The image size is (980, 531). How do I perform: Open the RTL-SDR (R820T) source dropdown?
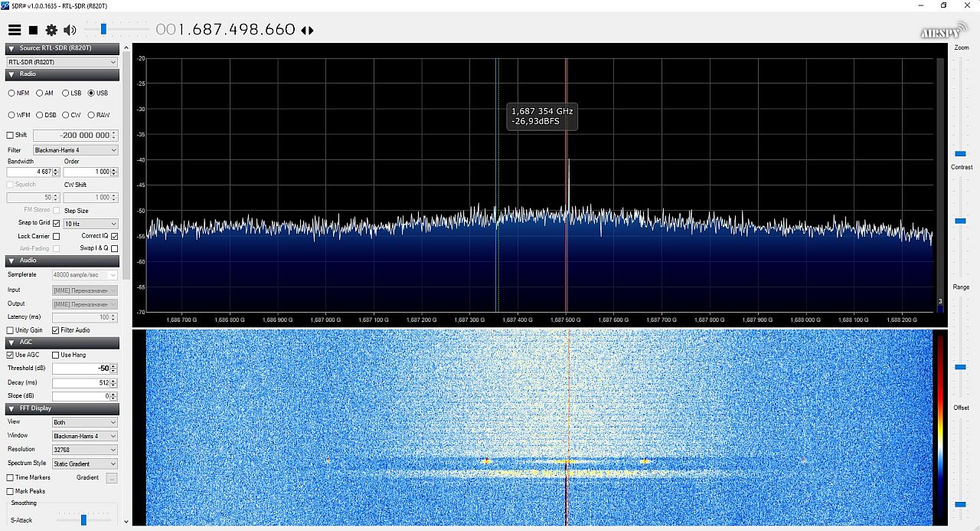(x=62, y=62)
